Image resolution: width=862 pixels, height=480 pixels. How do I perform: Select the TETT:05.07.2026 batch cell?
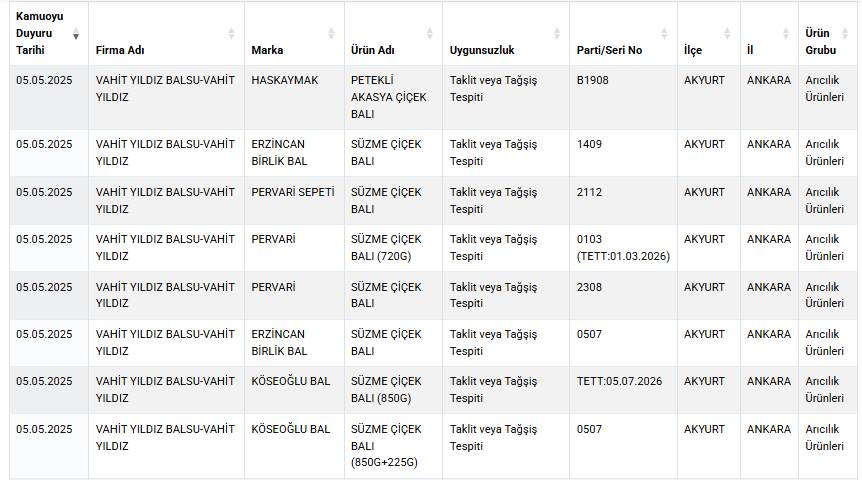pos(619,381)
